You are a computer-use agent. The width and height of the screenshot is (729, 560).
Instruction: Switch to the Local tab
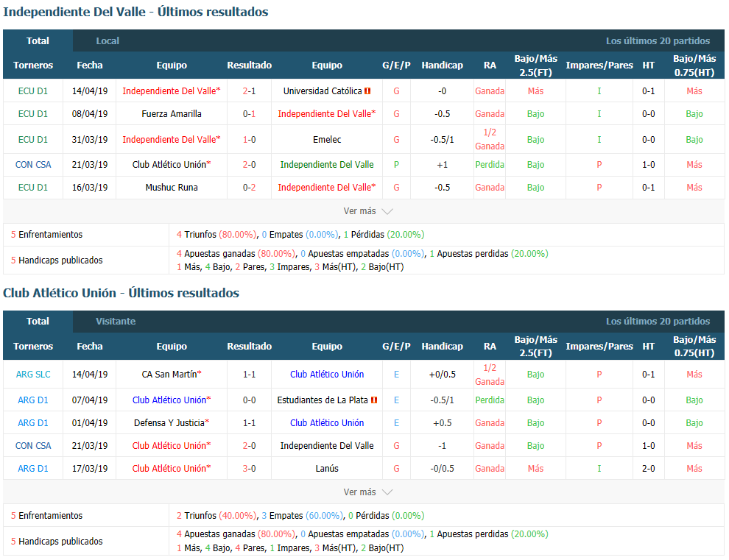tap(108, 41)
